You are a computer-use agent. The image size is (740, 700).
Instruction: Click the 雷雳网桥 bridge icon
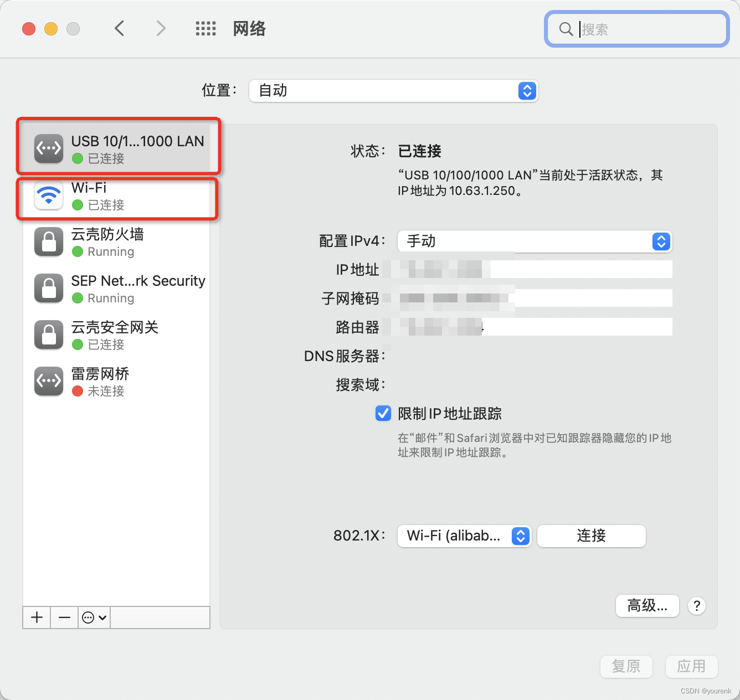tap(49, 382)
